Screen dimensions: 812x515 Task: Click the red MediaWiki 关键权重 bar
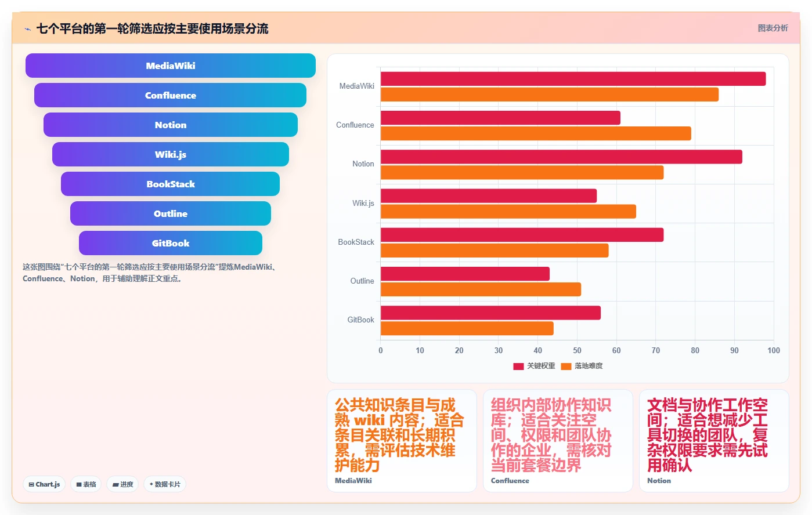pyautogui.click(x=573, y=79)
